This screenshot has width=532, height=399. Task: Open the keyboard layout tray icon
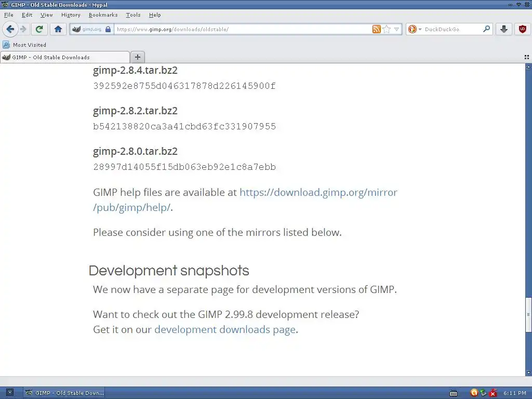click(453, 393)
